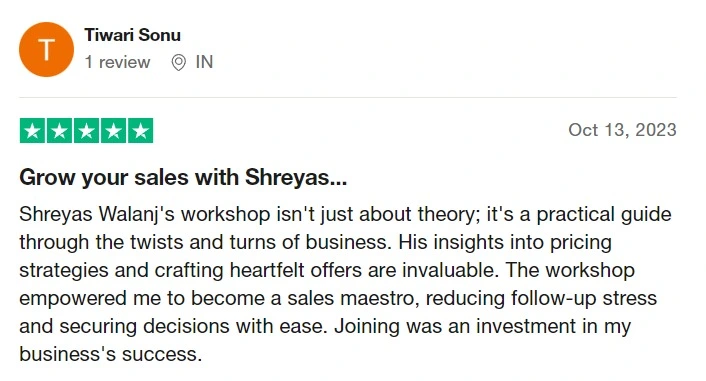Click the 'follow-up stress' phrase
706x381 pixels.
point(584,298)
